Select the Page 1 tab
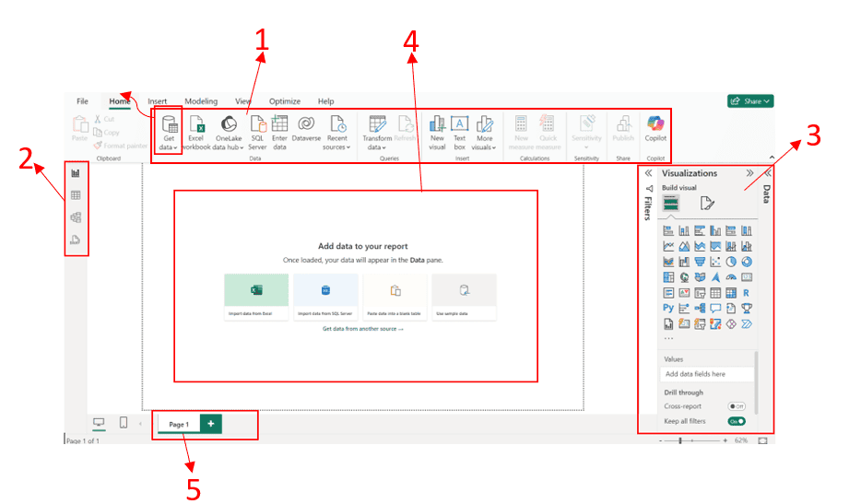 179,424
